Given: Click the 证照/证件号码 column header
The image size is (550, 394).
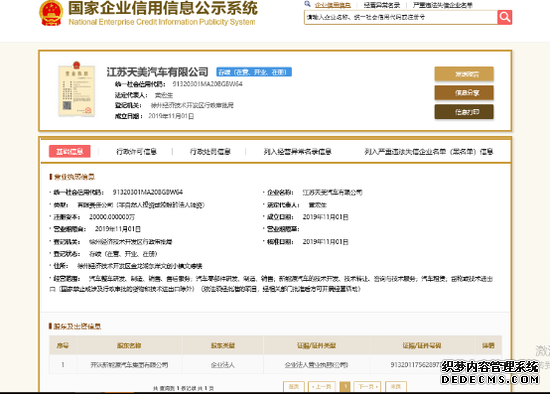Looking at the screenshot, I should (x=422, y=346).
